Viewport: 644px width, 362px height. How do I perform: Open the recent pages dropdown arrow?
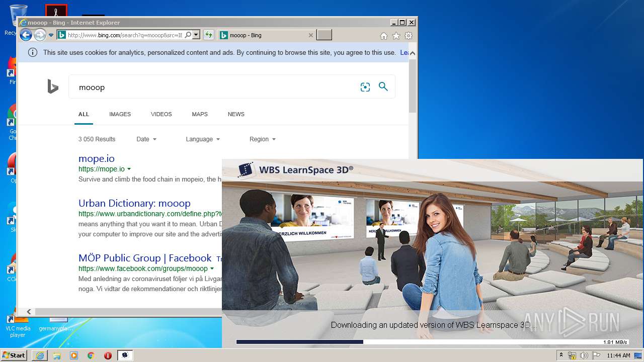(x=51, y=35)
